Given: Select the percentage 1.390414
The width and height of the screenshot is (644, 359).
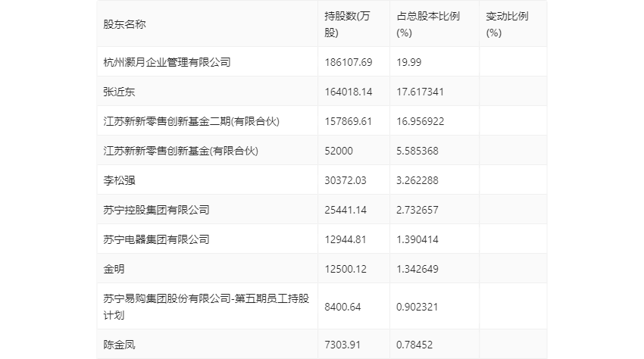Looking at the screenshot, I should [x=417, y=239].
